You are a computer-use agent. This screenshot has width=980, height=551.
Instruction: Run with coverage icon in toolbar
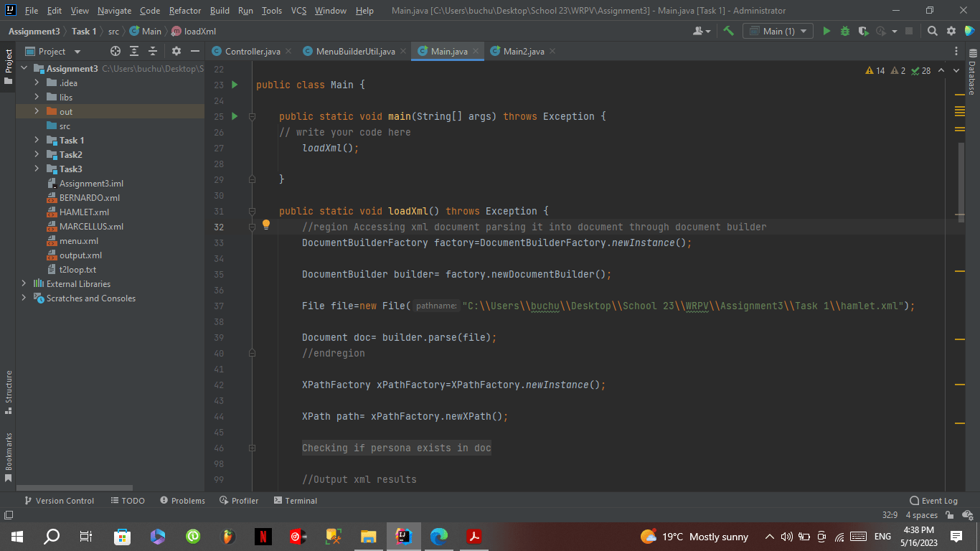(864, 31)
